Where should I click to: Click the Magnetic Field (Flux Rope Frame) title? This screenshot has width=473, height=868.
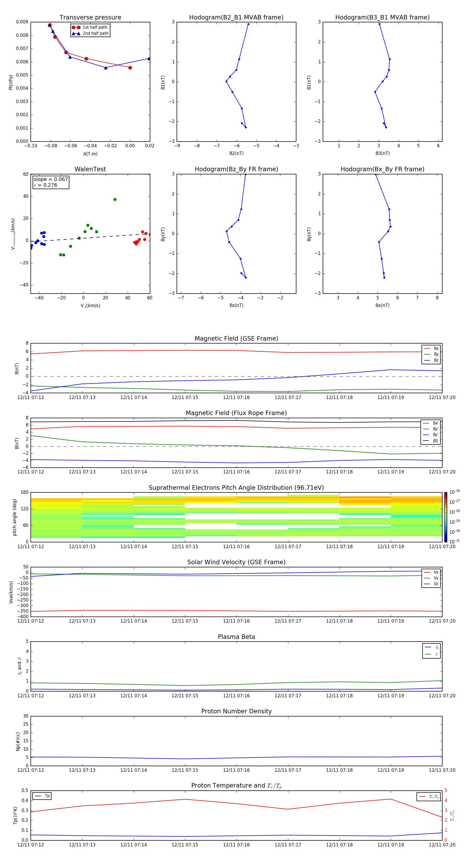coord(236,413)
